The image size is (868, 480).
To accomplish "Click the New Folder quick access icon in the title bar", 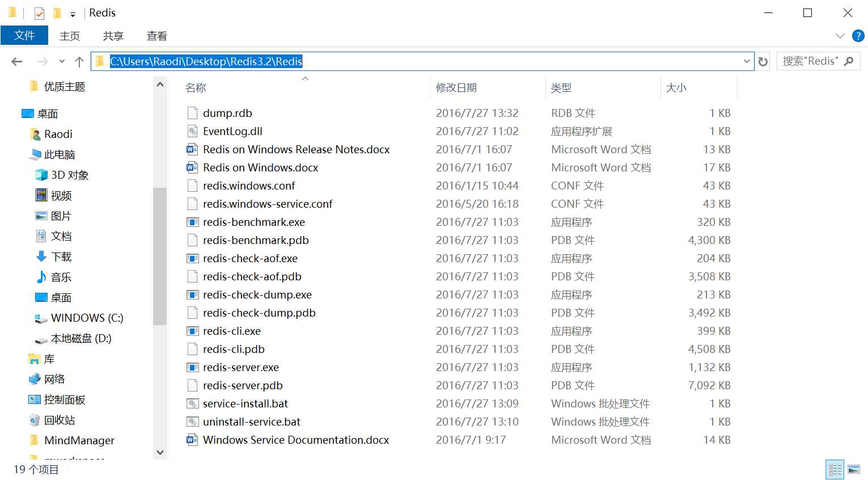I will (57, 13).
